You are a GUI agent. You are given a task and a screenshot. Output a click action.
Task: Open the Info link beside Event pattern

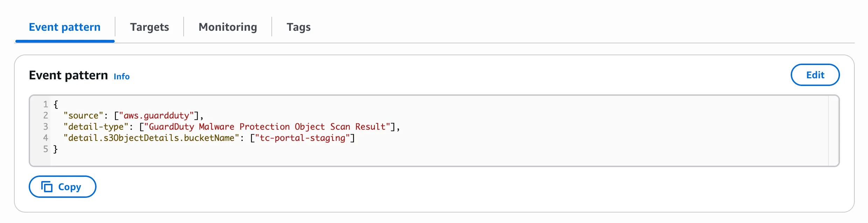pos(121,77)
